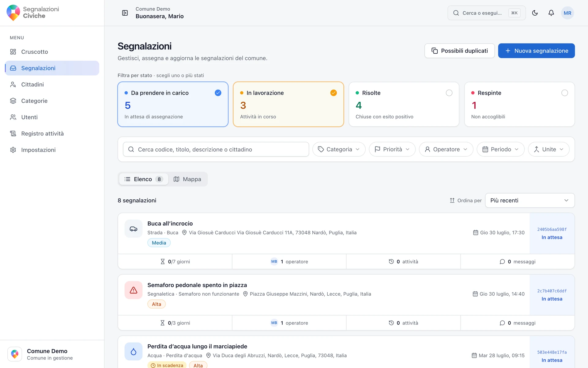The height and width of the screenshot is (368, 588).
Task: Toggle dark mode with the moon icon
Action: (x=535, y=13)
